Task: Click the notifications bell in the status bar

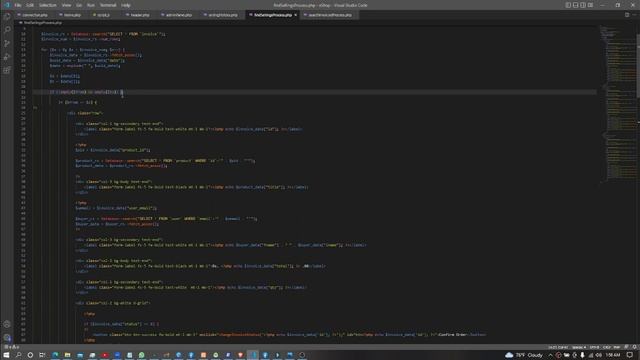Action: click(634, 347)
